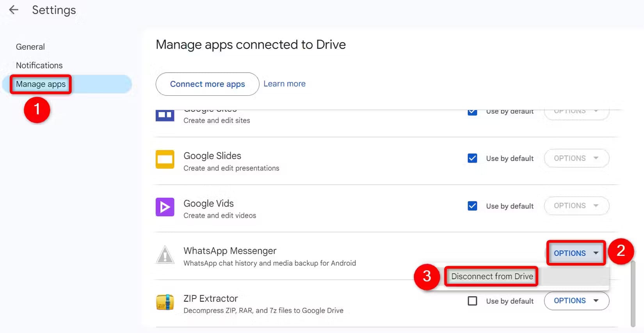Open the Learn more link

pos(284,84)
